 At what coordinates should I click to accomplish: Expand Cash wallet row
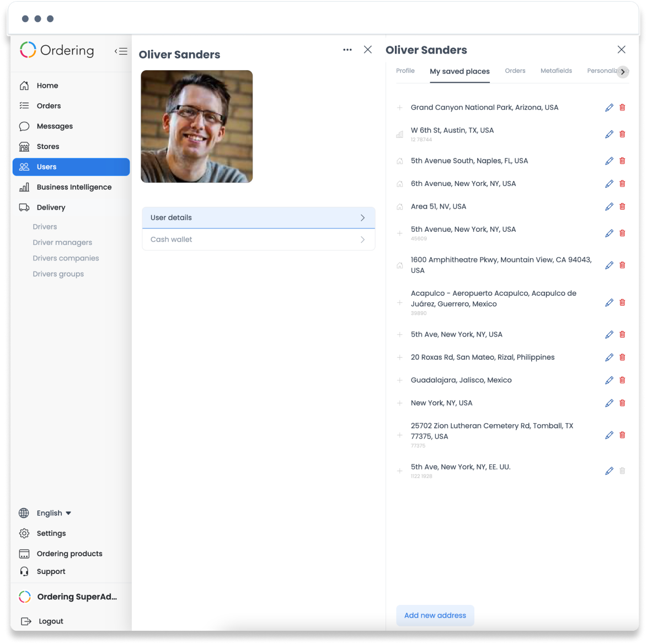(x=259, y=239)
